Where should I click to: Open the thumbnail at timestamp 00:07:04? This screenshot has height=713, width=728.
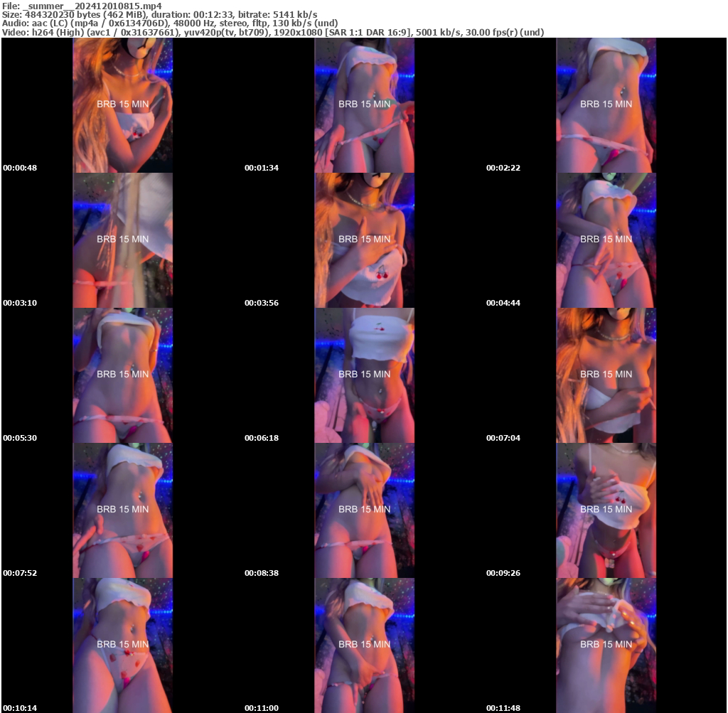[605, 374]
